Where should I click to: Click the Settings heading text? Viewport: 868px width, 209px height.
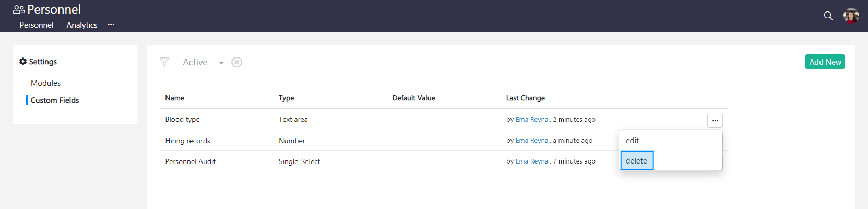[x=43, y=61]
